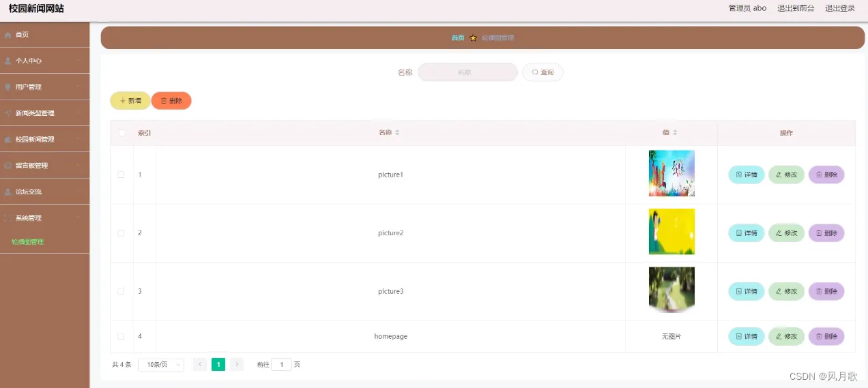
Task: Click the trash icon on orange 删除 button
Action: [164, 101]
